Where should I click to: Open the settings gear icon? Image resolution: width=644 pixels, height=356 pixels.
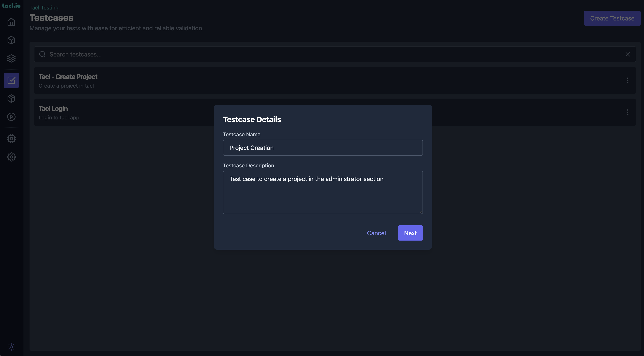[11, 157]
